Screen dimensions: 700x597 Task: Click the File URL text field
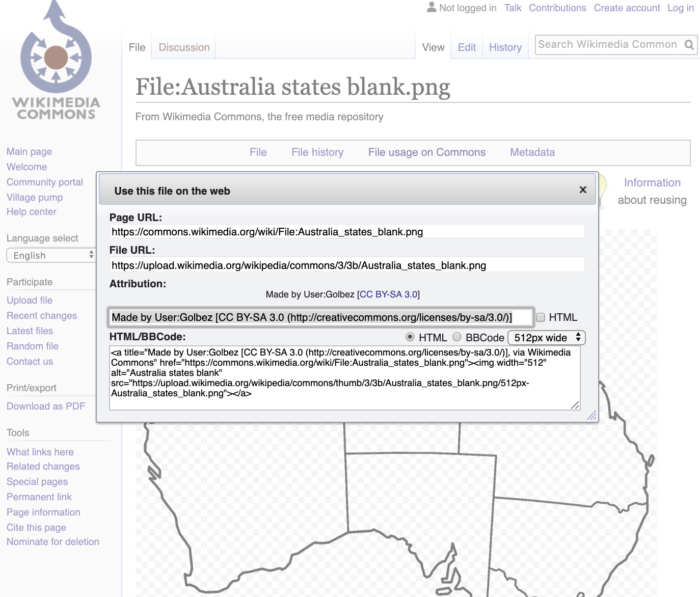tap(347, 265)
